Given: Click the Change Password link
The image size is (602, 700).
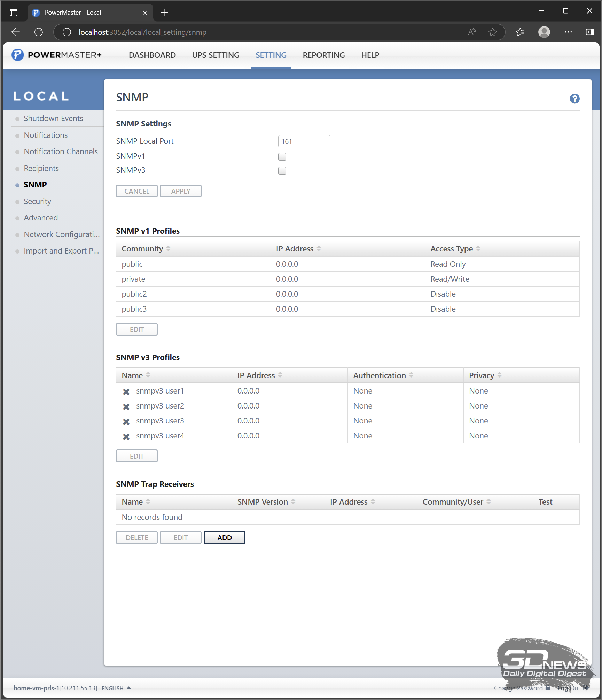Looking at the screenshot, I should coord(522,688).
